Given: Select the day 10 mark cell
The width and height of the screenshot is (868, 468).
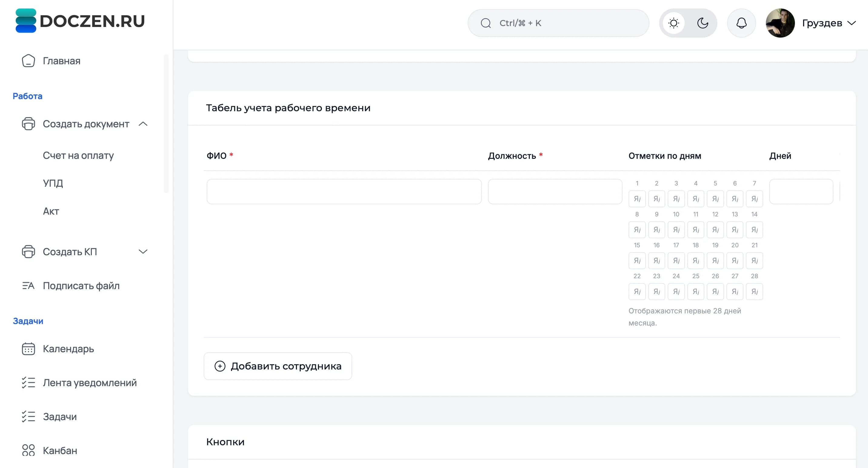Looking at the screenshot, I should (x=676, y=230).
